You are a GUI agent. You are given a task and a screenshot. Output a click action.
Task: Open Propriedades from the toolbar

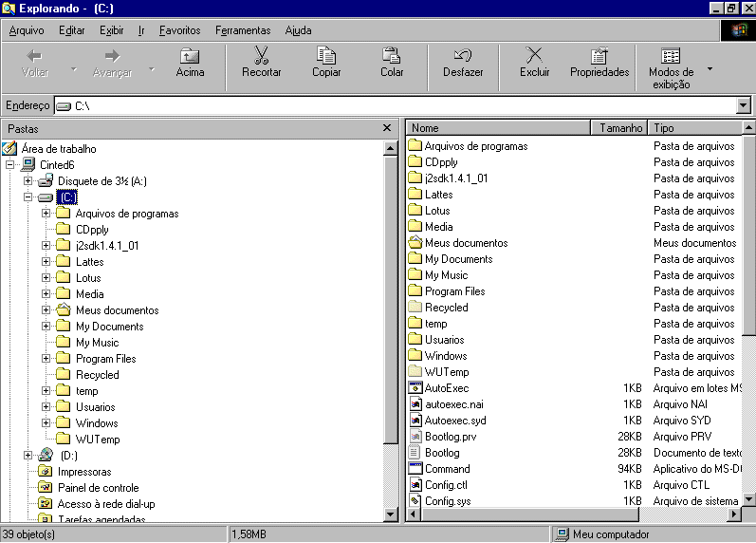click(x=599, y=64)
